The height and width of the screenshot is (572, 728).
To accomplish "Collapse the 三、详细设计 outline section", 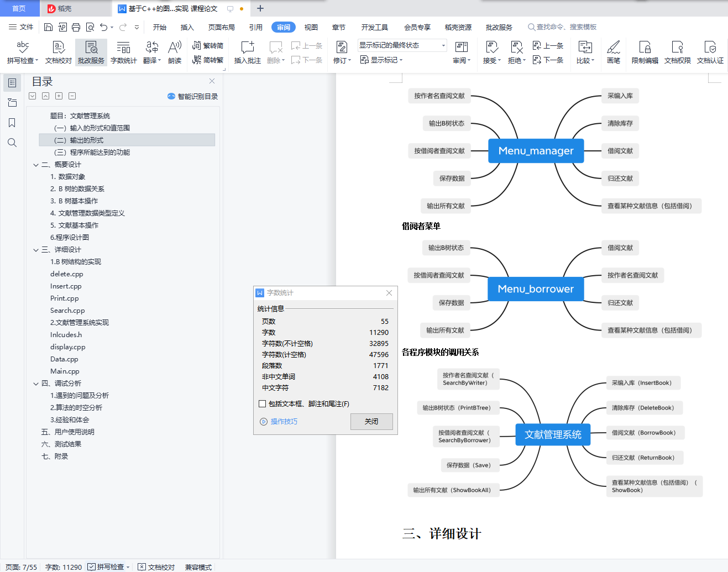I will (36, 250).
